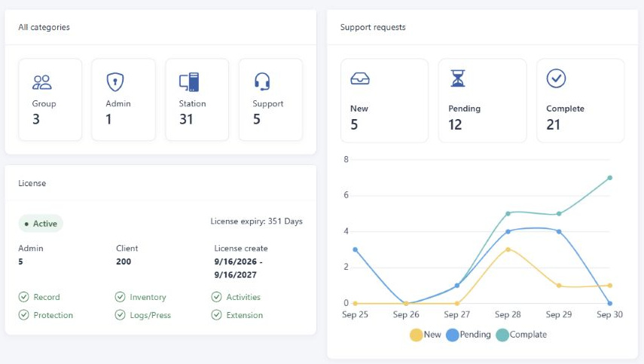Click the '9/16/2027' license end date
Viewport: 644px width, 364px height.
click(x=235, y=275)
